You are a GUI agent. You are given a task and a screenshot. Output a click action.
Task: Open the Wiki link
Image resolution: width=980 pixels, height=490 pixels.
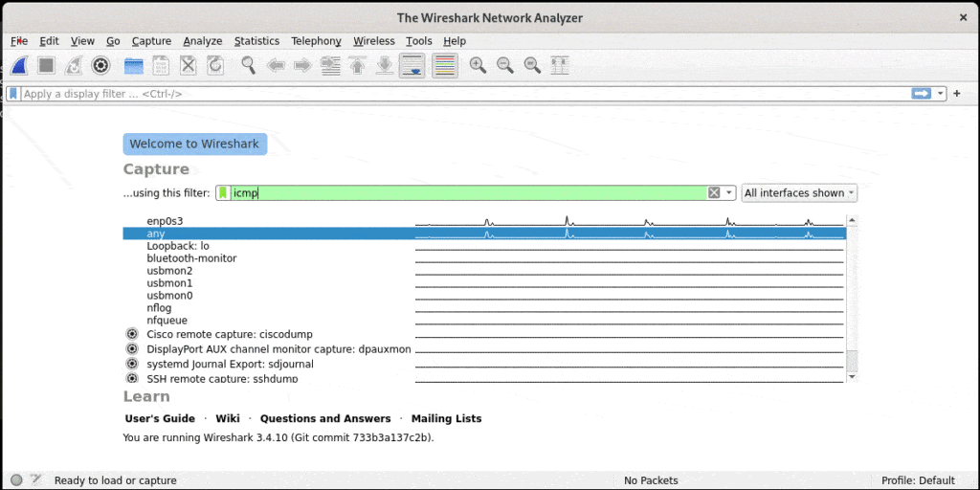(228, 419)
